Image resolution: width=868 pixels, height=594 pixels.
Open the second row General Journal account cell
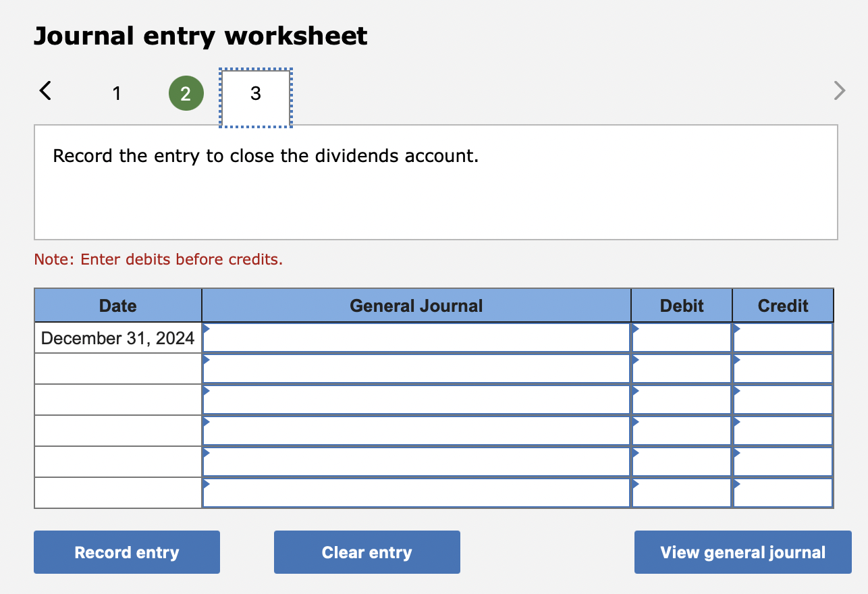tap(416, 369)
